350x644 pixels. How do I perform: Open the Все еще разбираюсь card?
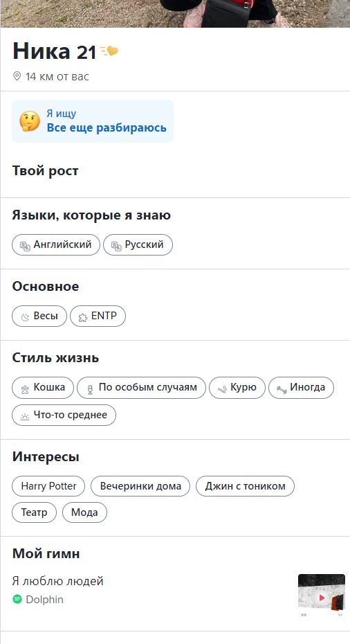coord(93,121)
